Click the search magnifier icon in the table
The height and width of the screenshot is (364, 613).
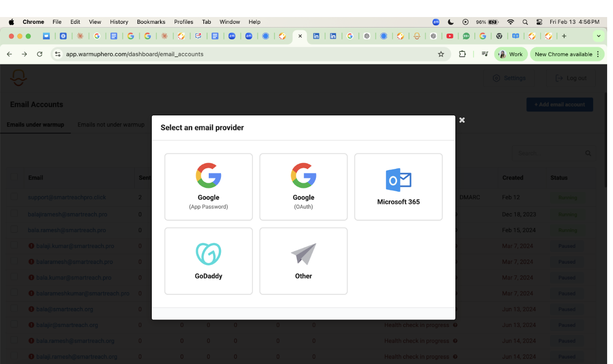coord(588,153)
